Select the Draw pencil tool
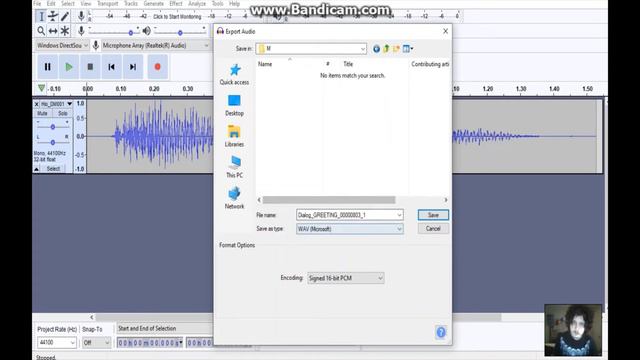 coord(65,16)
